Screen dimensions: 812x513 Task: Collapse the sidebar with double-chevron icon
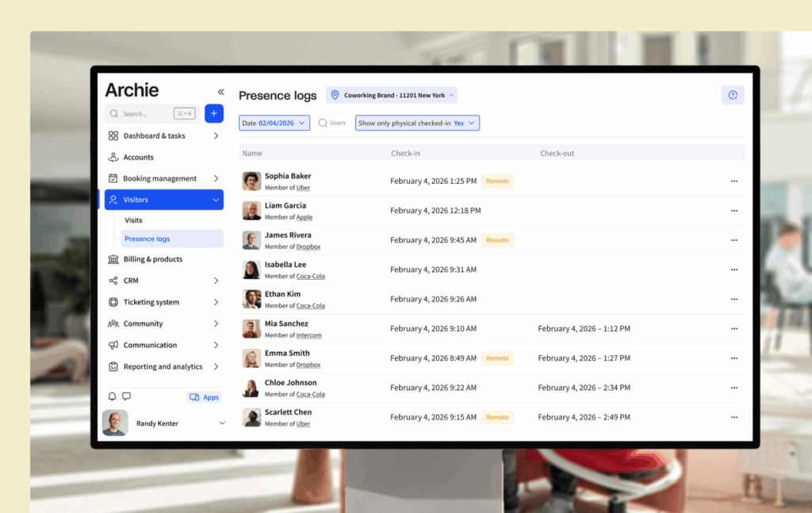pyautogui.click(x=220, y=92)
